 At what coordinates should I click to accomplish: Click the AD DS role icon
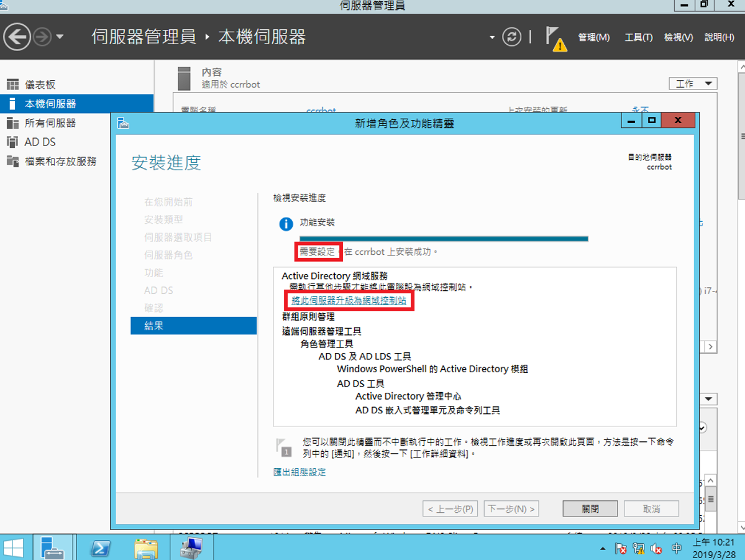pyautogui.click(x=13, y=142)
